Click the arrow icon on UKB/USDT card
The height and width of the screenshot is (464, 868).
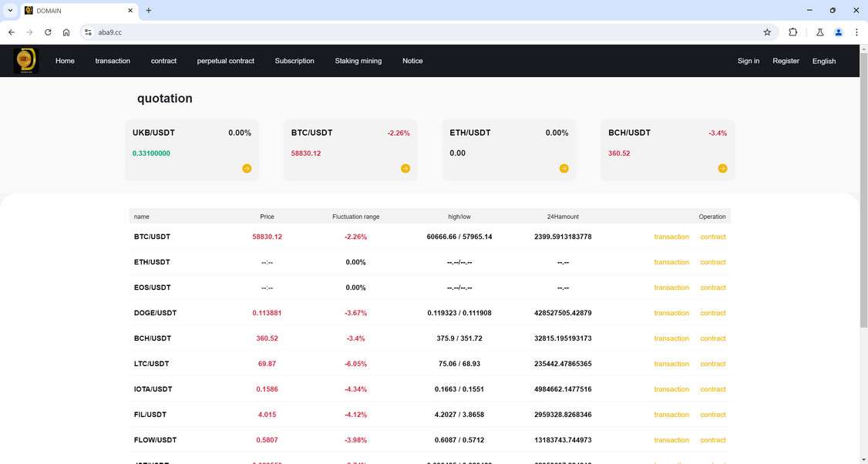click(x=247, y=169)
